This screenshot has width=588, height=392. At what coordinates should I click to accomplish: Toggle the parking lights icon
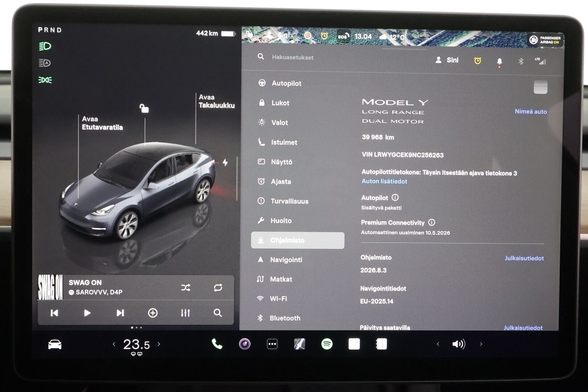(45, 80)
